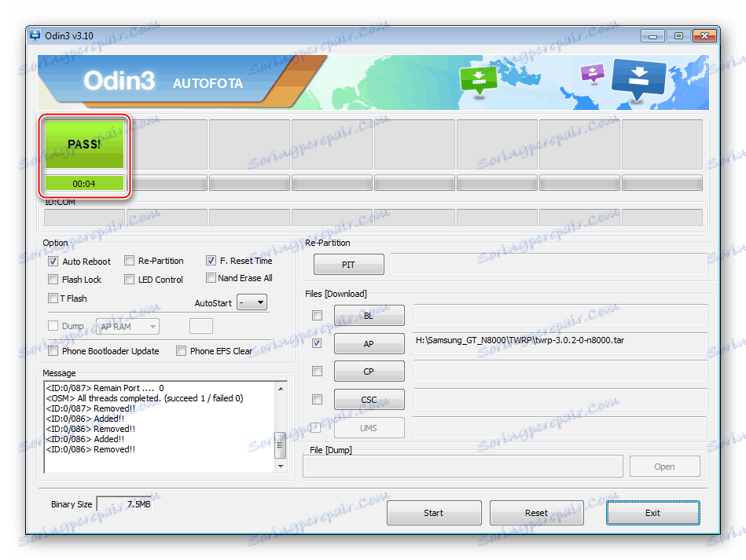Toggle LED Control checkbox
The height and width of the screenshot is (560, 746).
click(129, 280)
